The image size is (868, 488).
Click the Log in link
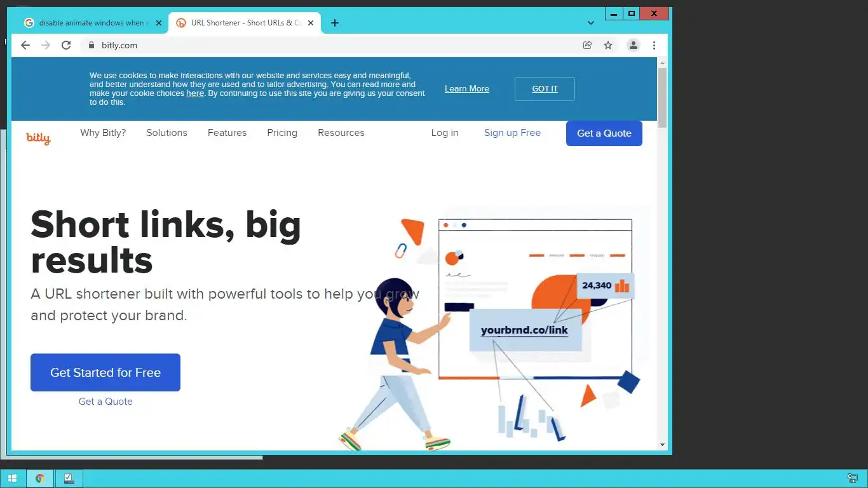[445, 133]
